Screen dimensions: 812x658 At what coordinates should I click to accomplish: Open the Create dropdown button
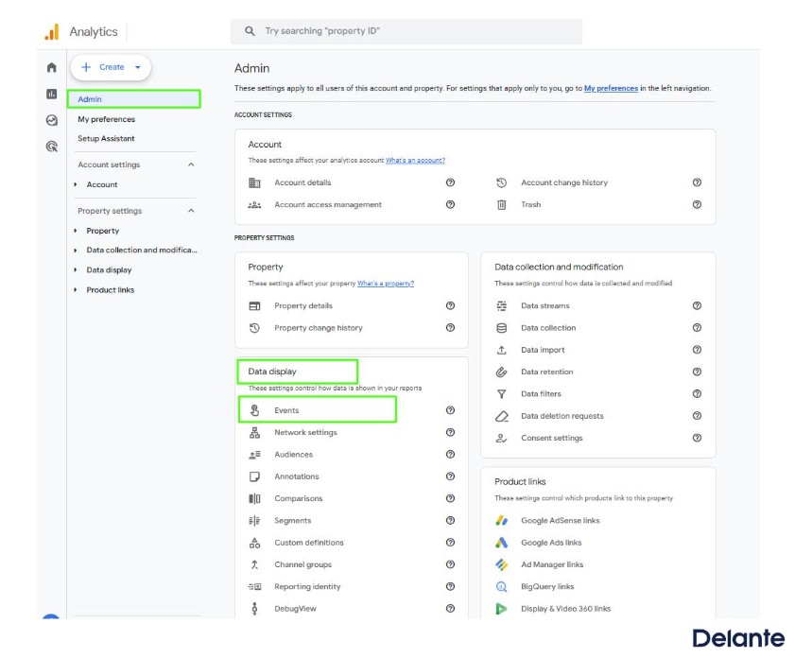pos(111,67)
